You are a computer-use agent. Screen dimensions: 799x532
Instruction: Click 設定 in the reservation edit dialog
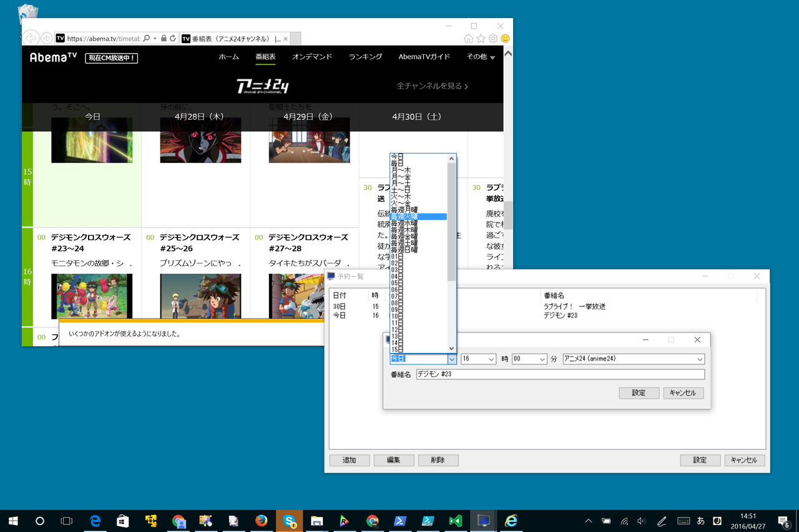point(639,393)
